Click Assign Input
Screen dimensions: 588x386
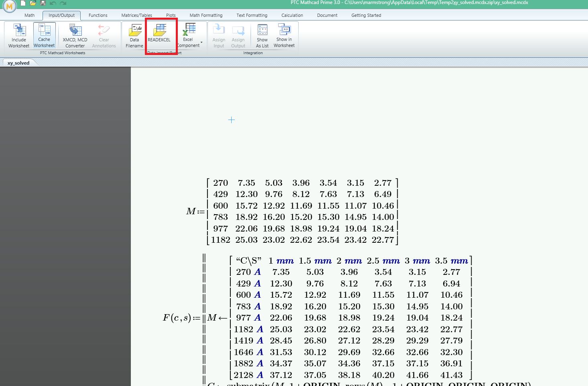click(219, 36)
